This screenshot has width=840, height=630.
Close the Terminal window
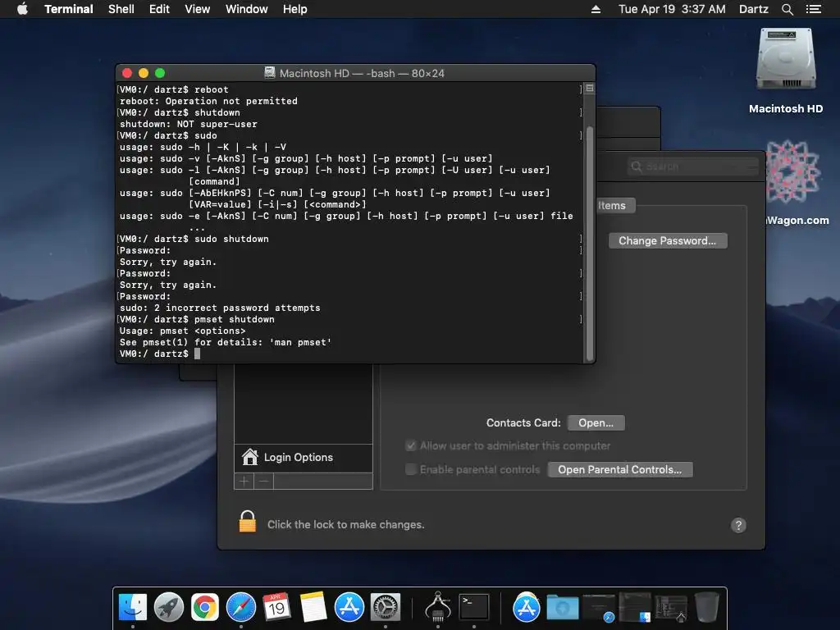coord(127,73)
